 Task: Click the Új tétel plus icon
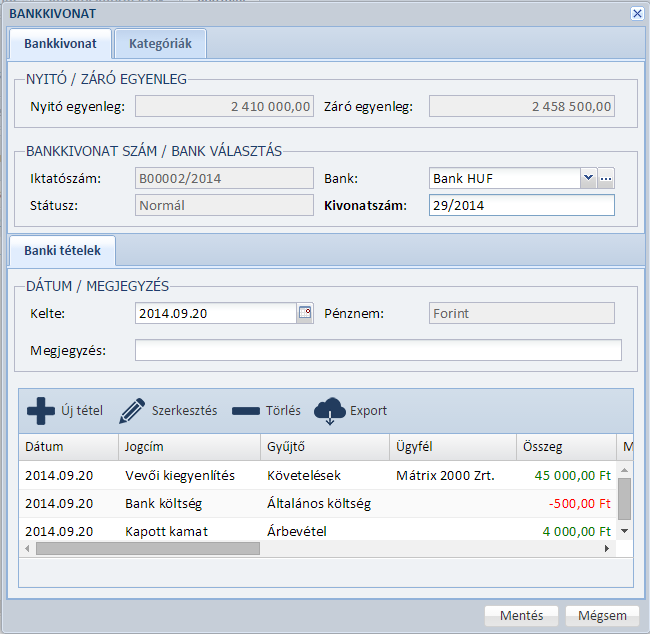(x=41, y=411)
